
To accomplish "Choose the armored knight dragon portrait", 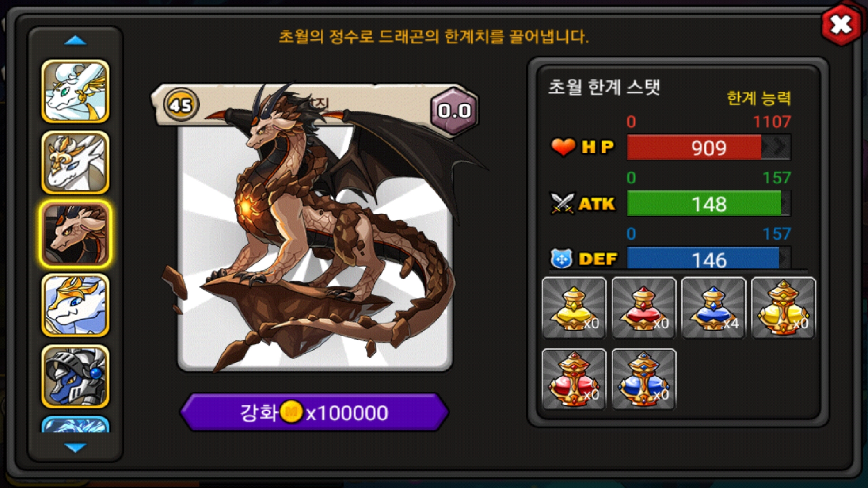I will coord(75,377).
